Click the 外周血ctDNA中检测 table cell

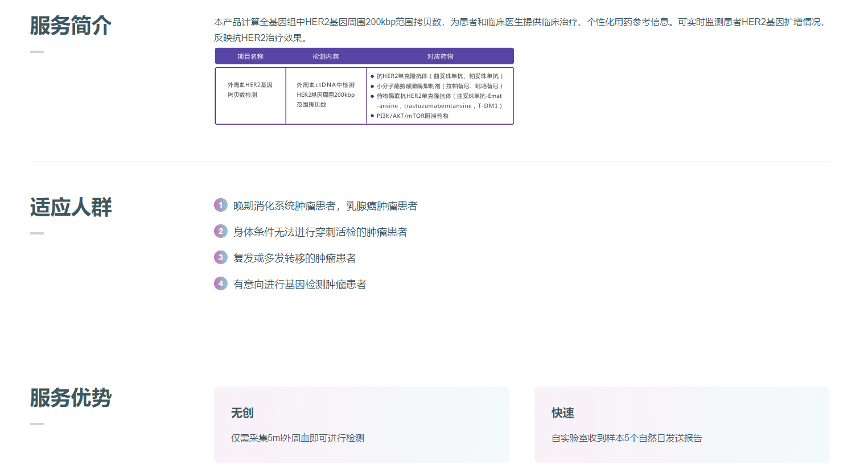tap(326, 94)
